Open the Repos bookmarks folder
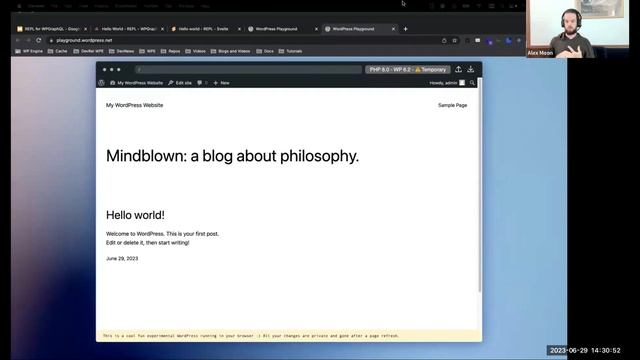The image size is (640, 360). [x=171, y=51]
